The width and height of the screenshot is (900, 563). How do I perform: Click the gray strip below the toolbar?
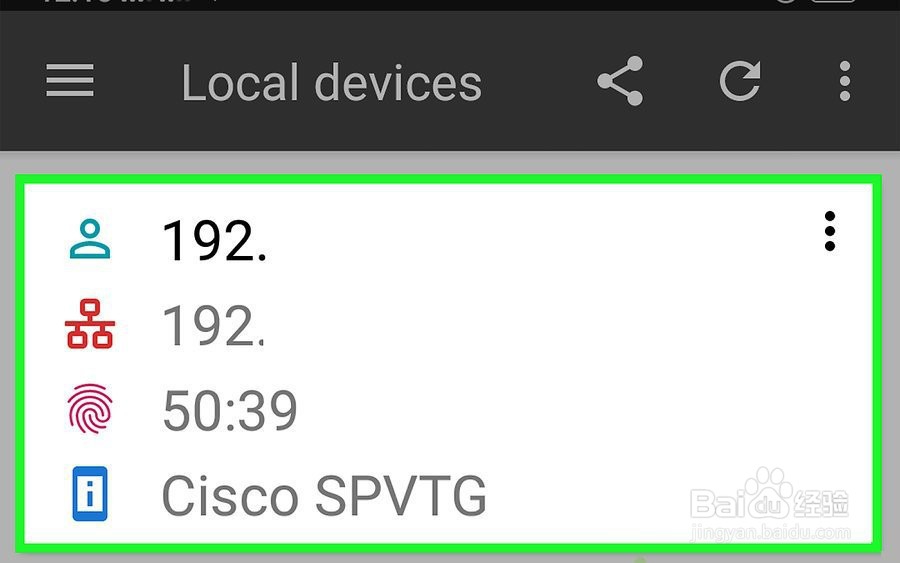point(450,163)
